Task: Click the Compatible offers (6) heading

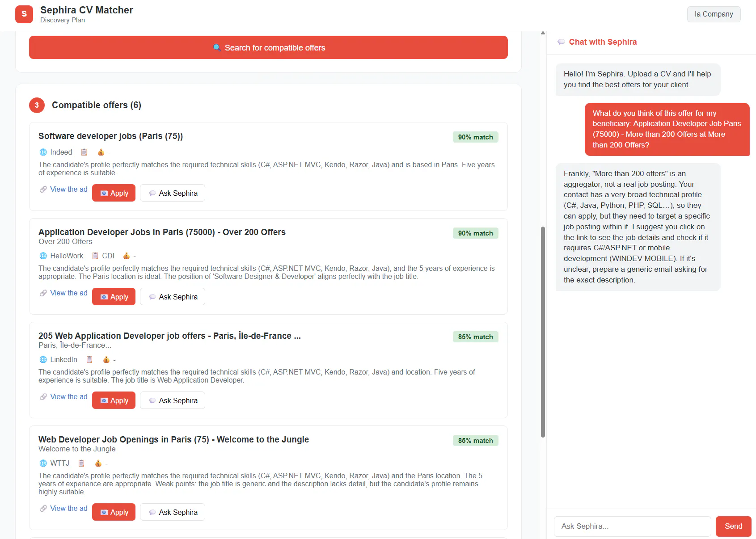Action: (x=97, y=105)
